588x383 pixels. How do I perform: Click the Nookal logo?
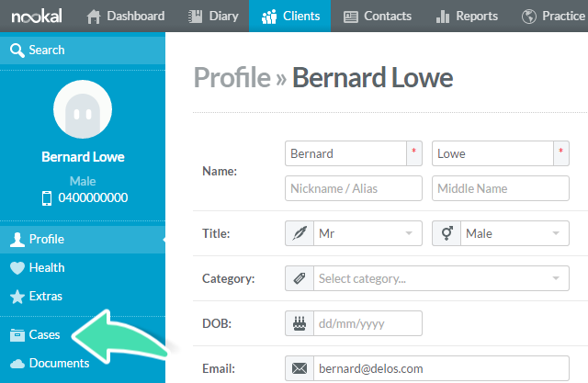click(37, 17)
